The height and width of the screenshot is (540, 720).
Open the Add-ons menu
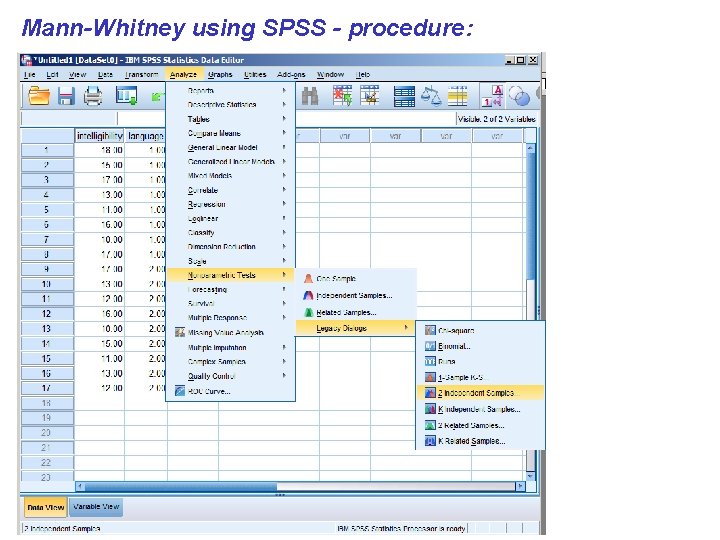[291, 74]
